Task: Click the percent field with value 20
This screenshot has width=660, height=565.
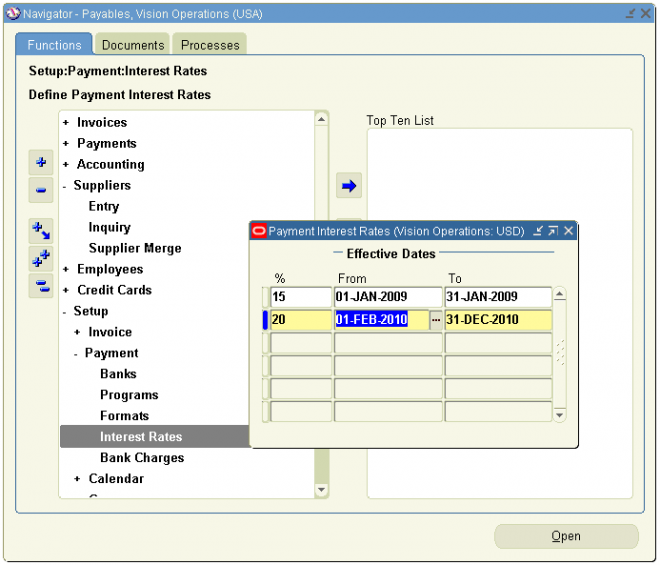Action: pyautogui.click(x=301, y=320)
